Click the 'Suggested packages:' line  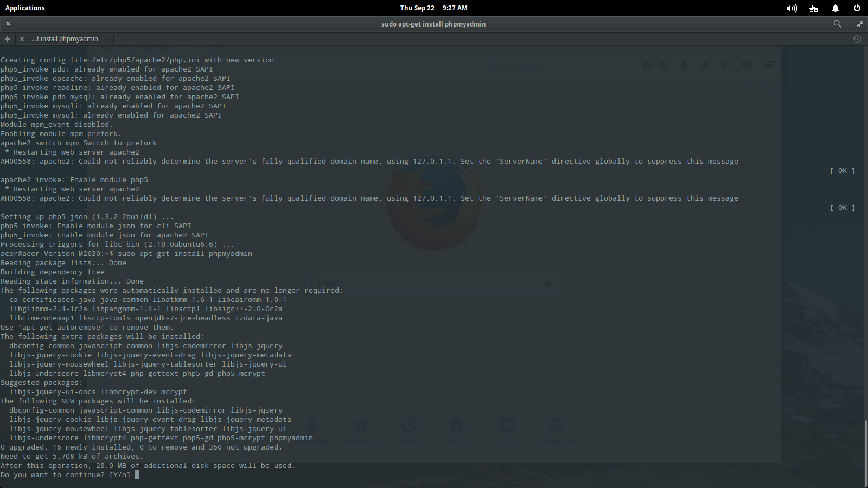click(42, 383)
